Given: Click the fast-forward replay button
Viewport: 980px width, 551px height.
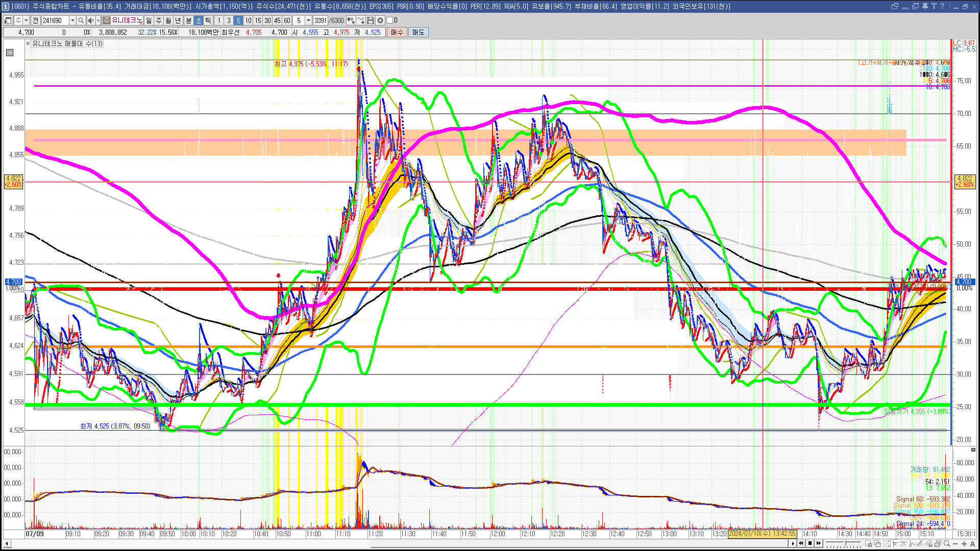Looking at the screenshot, I should [819, 543].
